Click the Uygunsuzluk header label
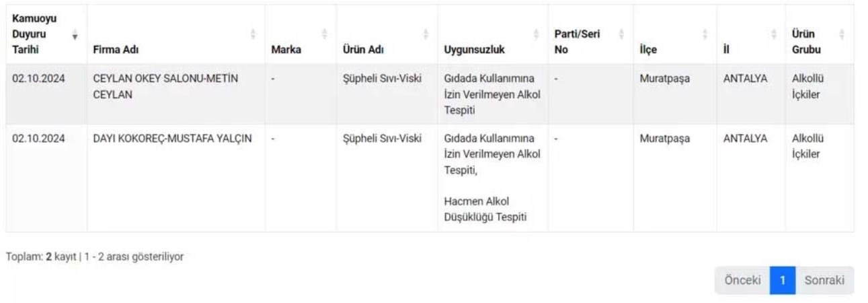Viewport: 868px width, 303px height. click(474, 50)
